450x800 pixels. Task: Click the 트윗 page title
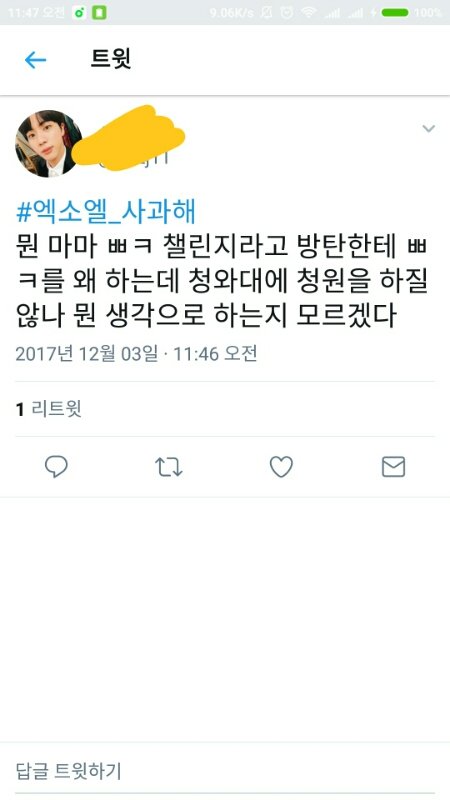(111, 59)
